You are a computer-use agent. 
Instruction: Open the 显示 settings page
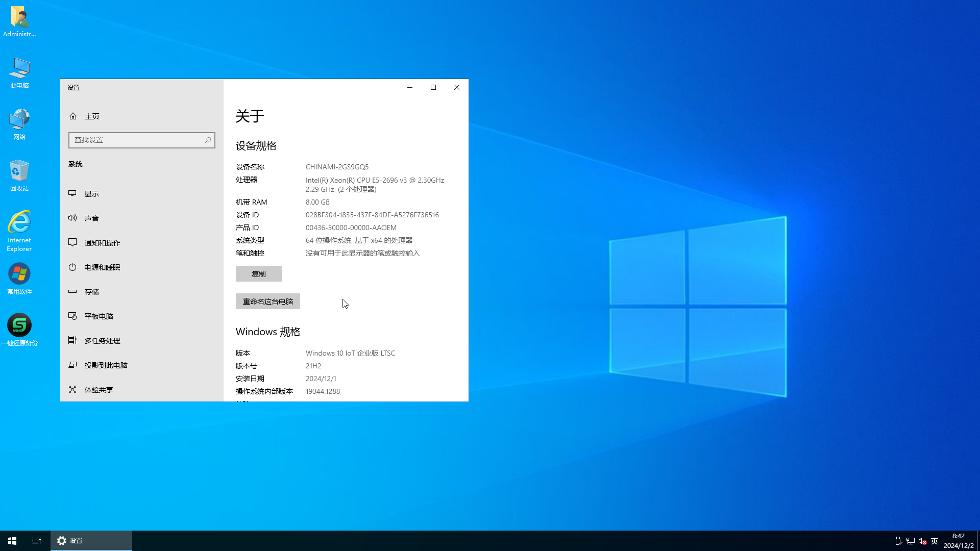point(142,194)
